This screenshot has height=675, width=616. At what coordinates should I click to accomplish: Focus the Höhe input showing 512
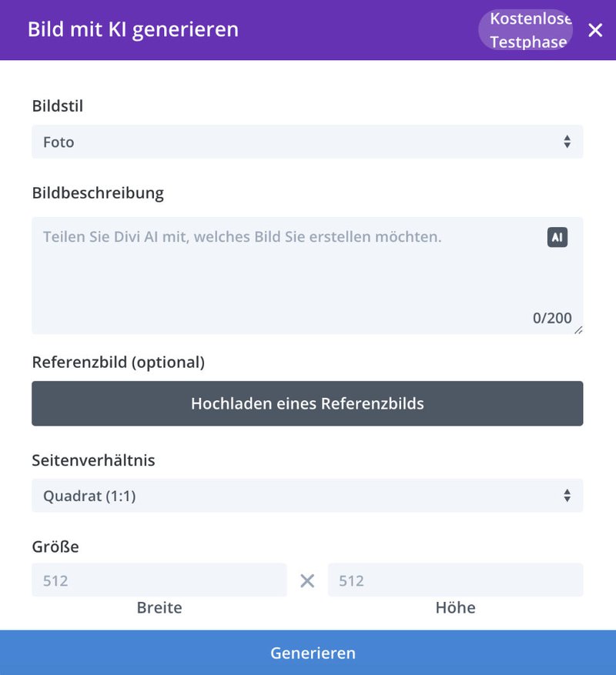pos(456,580)
